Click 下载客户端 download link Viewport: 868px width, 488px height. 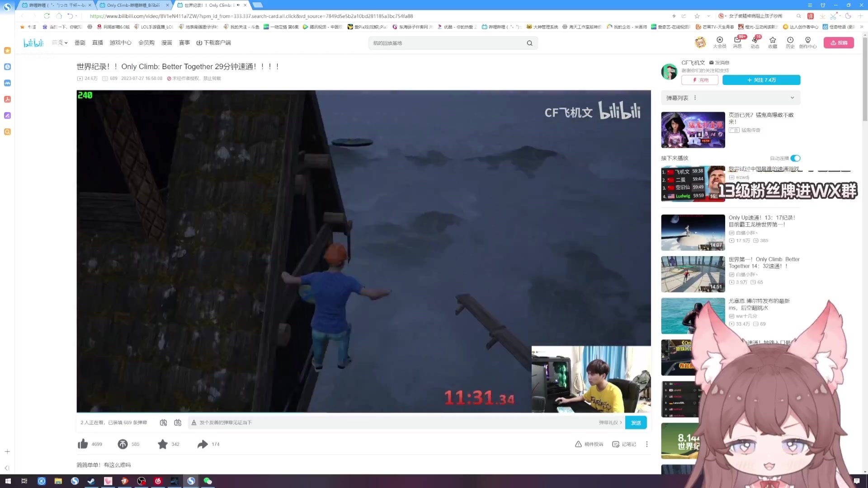point(214,42)
